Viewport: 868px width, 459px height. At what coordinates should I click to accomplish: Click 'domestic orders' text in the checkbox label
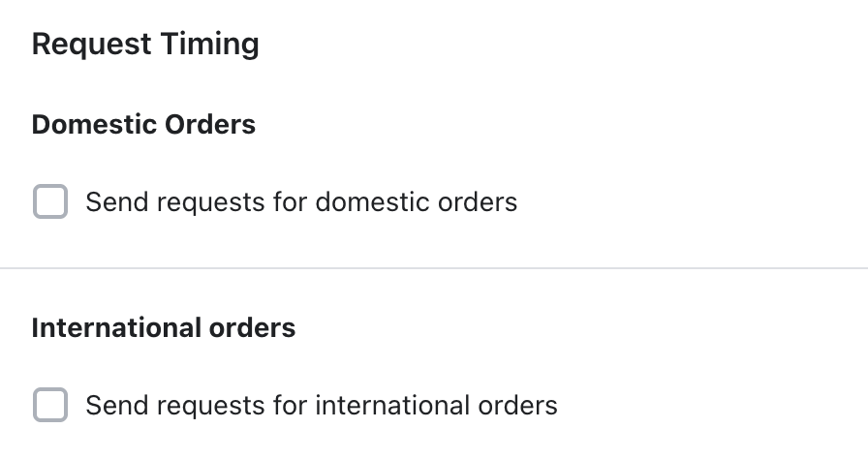(x=417, y=202)
